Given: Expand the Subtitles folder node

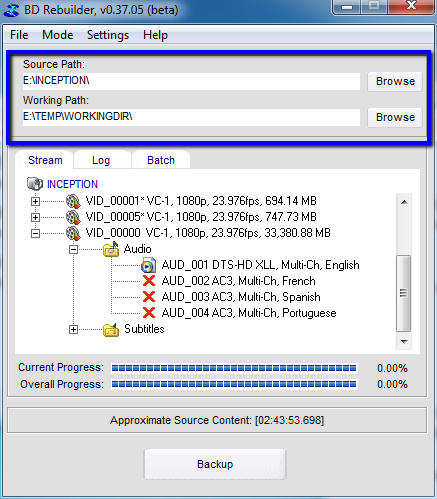Looking at the screenshot, I should (73, 330).
